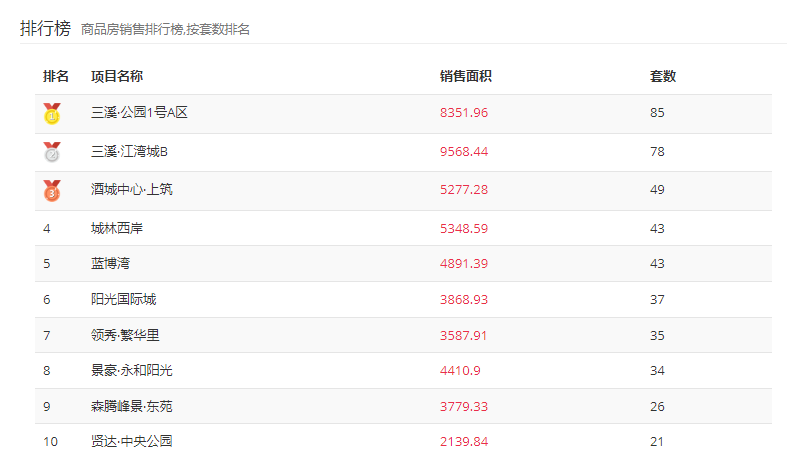Select project name 阳光国际城
The width and height of the screenshot is (790, 476).
point(123,299)
